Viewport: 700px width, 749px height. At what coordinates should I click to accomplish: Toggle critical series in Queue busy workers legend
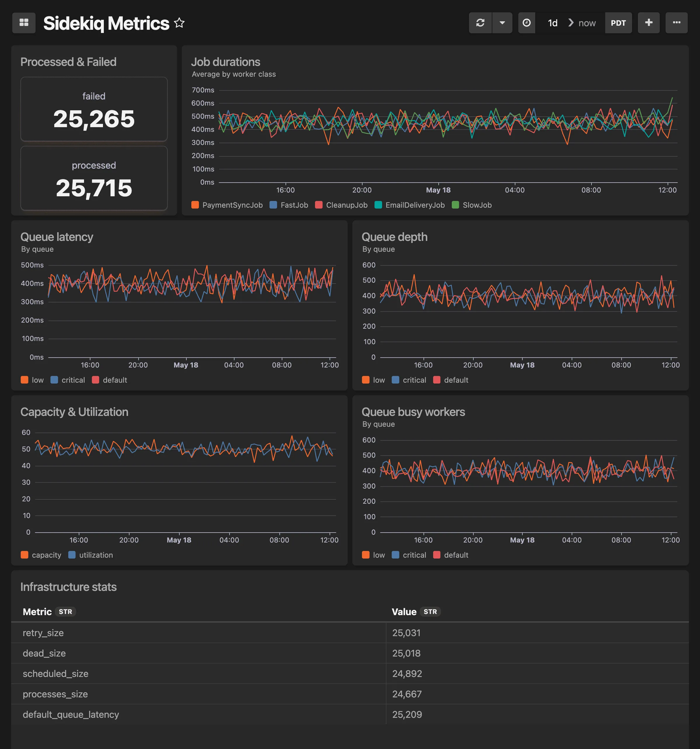409,554
